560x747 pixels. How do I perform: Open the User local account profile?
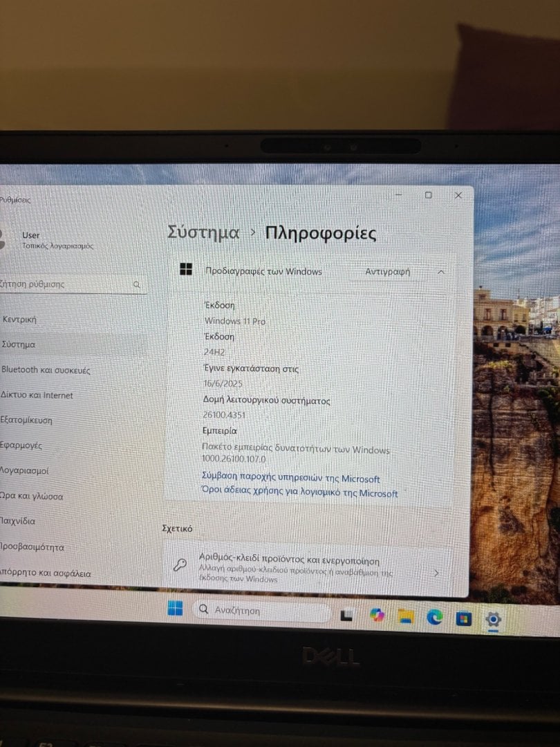(48, 239)
